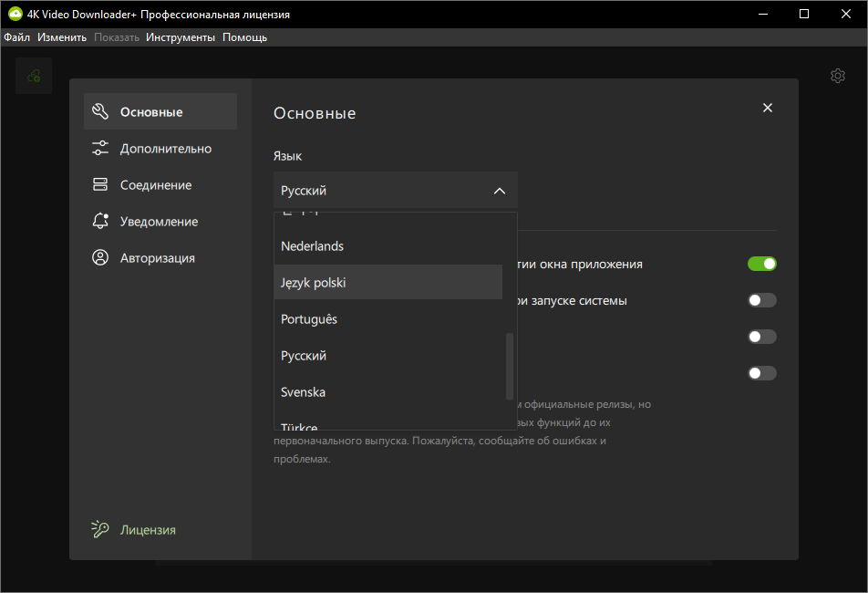Open the Авторизация settings tab
The width and height of the screenshot is (868, 593).
click(160, 257)
